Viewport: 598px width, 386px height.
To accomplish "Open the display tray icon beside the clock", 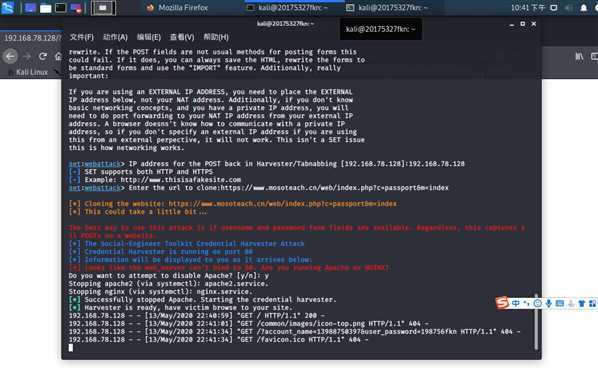I will pyautogui.click(x=554, y=8).
